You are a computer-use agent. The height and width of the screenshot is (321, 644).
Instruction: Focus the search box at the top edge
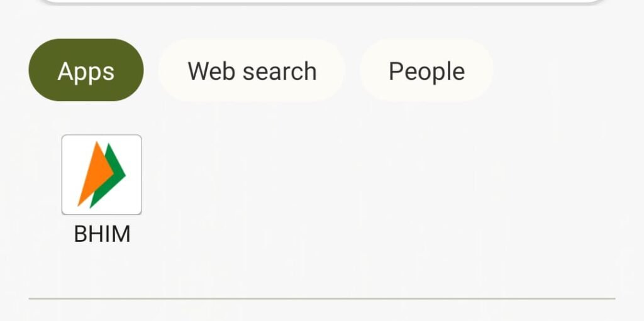coord(322,2)
